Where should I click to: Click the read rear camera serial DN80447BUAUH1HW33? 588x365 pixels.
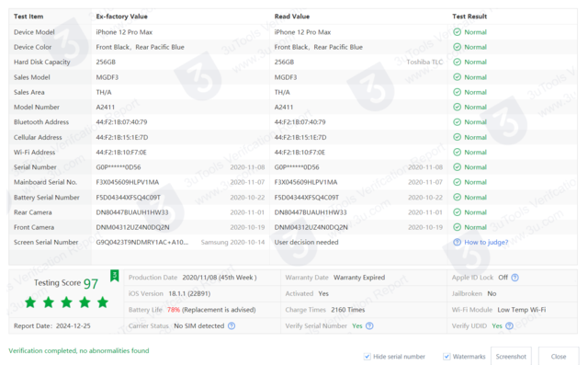(311, 212)
